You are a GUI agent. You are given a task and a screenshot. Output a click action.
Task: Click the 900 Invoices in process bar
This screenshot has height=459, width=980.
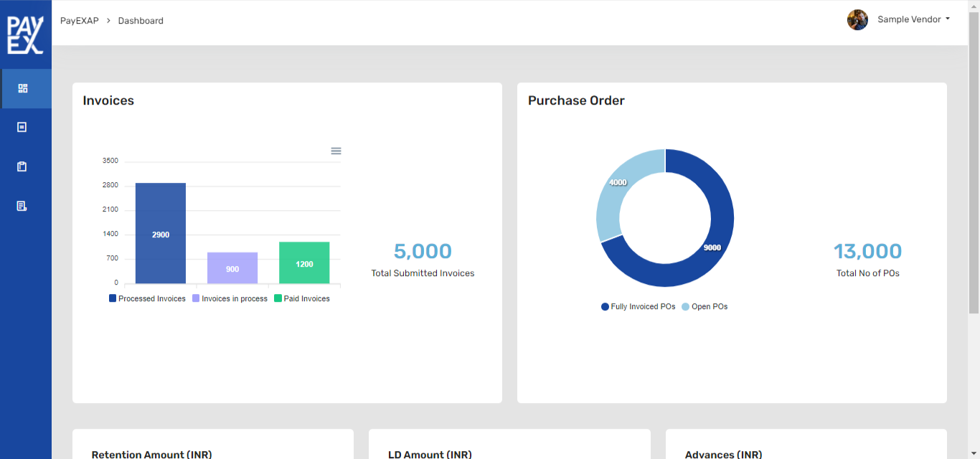pyautogui.click(x=232, y=268)
